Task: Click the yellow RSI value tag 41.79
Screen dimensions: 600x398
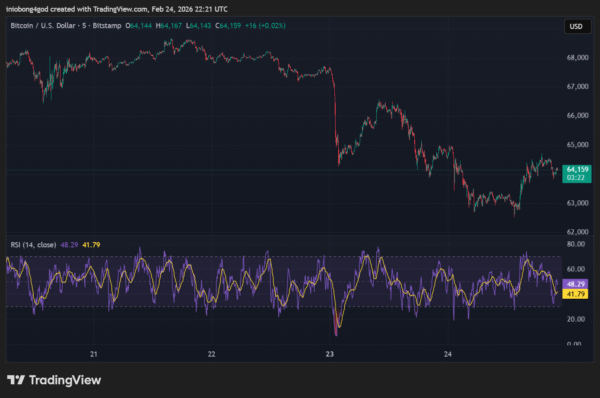Action: point(575,294)
